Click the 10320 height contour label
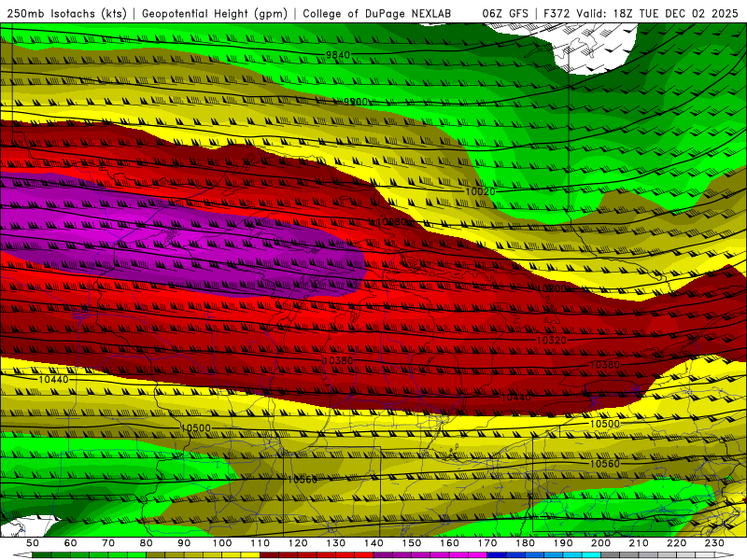Image resolution: width=747 pixels, height=560 pixels. click(552, 341)
